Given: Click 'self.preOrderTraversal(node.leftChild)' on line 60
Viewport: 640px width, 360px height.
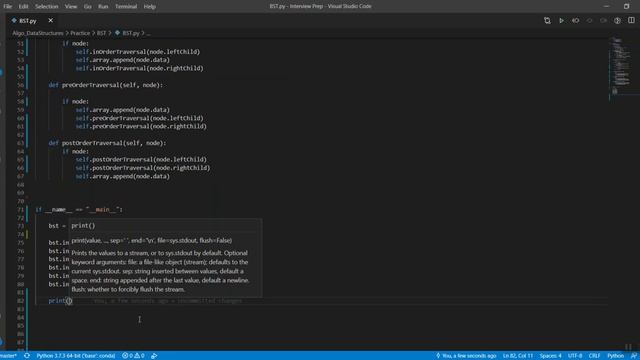Looking at the screenshot, I should (x=139, y=118).
